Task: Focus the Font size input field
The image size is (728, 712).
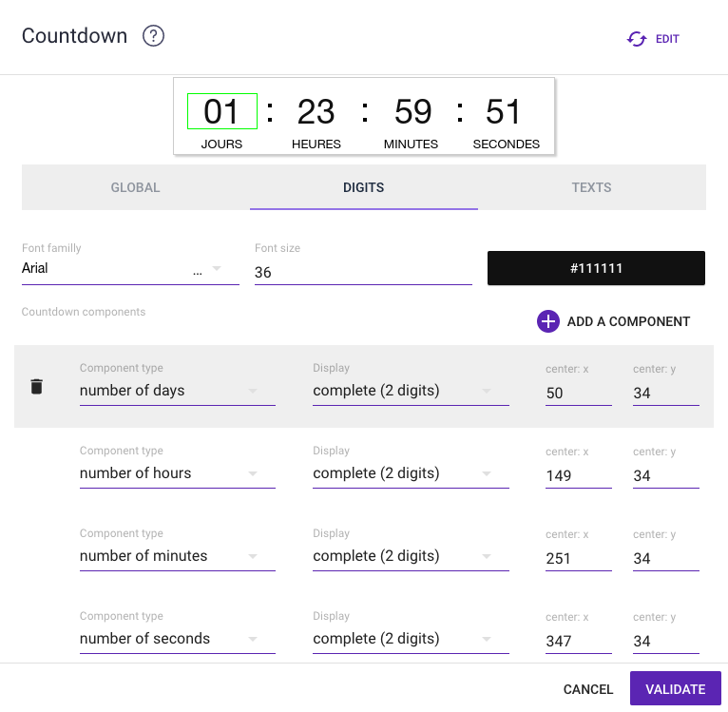Action: 363,272
